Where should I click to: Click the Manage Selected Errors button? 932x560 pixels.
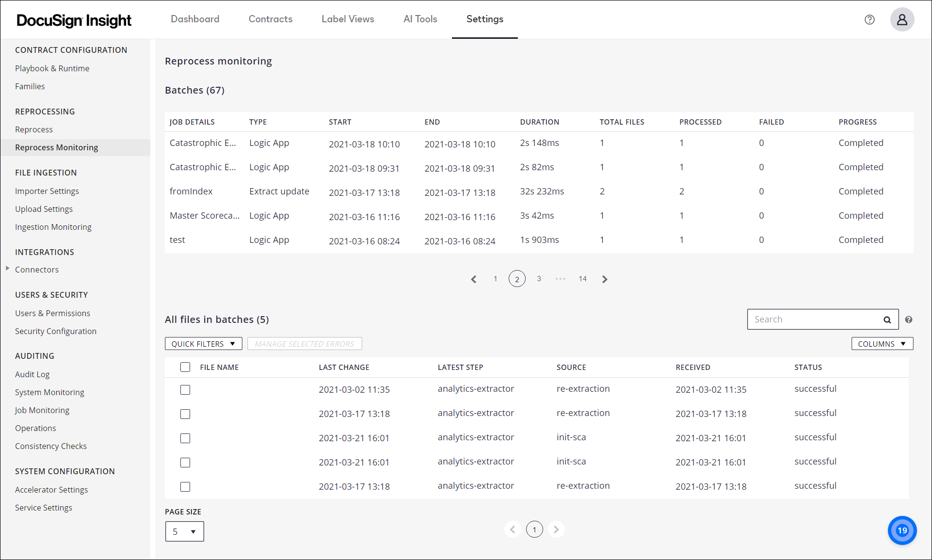(304, 343)
